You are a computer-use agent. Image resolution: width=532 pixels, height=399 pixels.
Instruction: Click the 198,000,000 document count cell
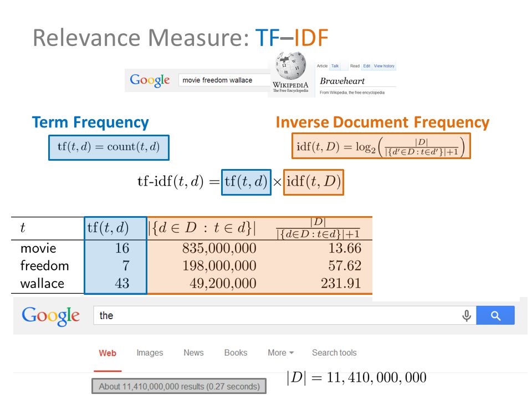tap(219, 266)
